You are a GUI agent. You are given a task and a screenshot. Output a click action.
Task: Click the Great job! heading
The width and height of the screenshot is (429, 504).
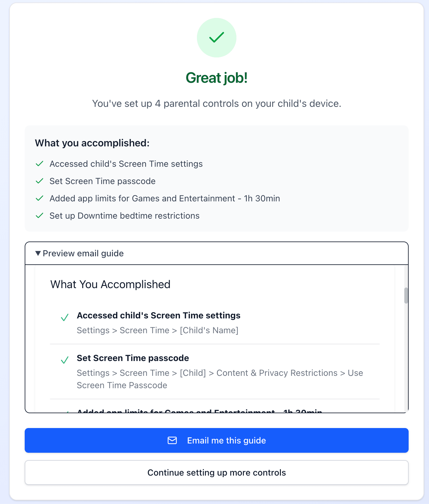[216, 78]
